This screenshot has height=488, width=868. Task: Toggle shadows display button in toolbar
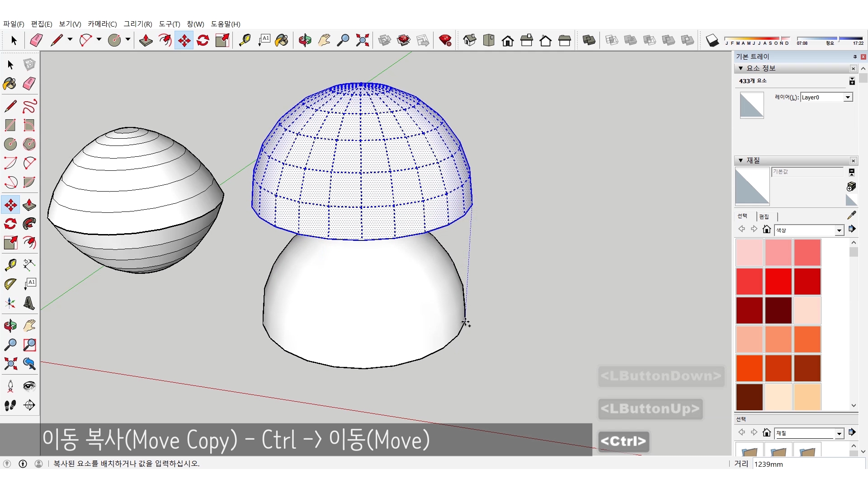click(x=712, y=41)
